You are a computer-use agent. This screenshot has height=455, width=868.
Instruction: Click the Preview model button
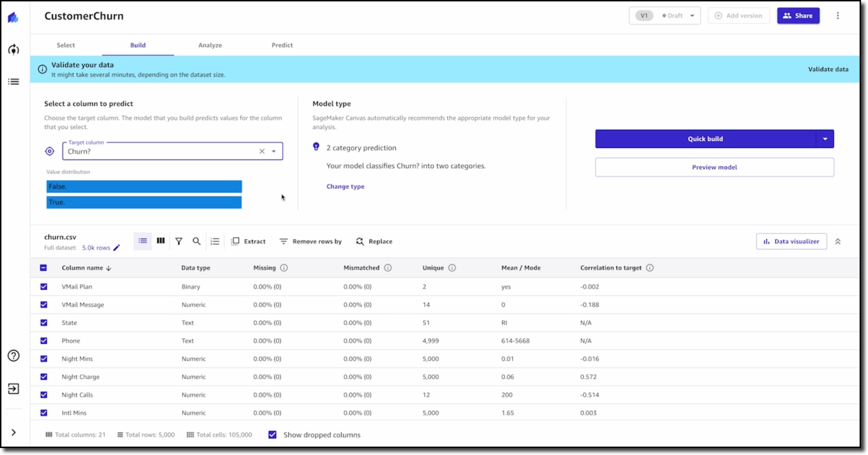point(714,167)
